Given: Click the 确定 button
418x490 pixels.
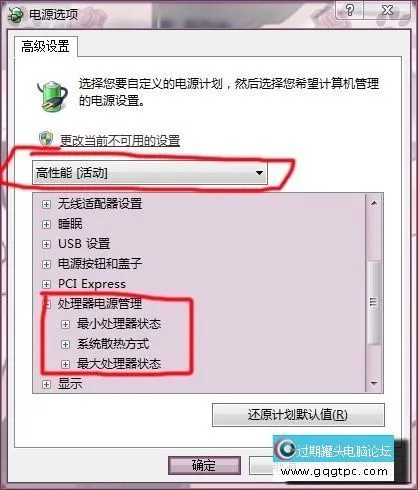Looking at the screenshot, I should point(204,465).
